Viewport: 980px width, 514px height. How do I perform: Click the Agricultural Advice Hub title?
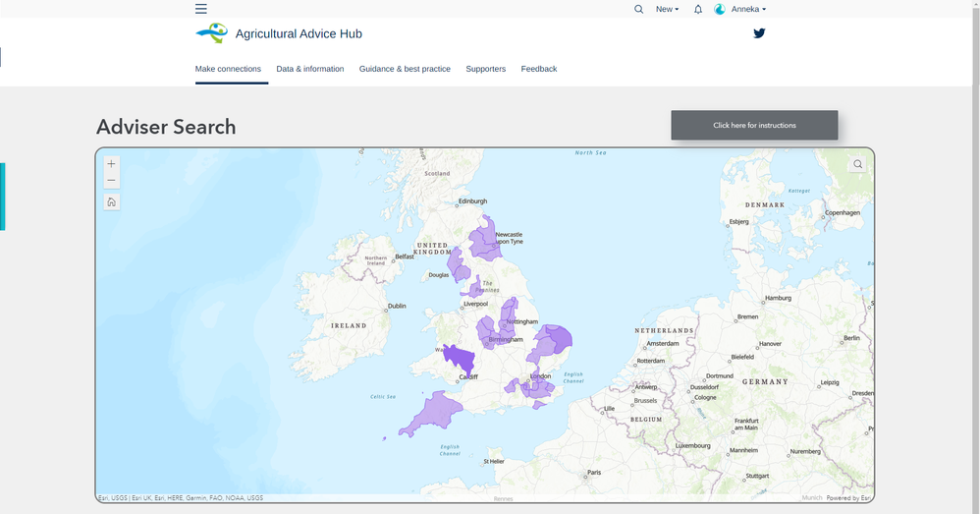[299, 33]
